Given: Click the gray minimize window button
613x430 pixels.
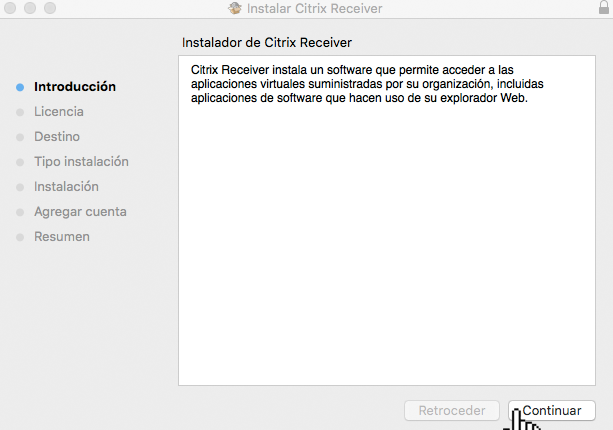Looking at the screenshot, I should point(30,7).
